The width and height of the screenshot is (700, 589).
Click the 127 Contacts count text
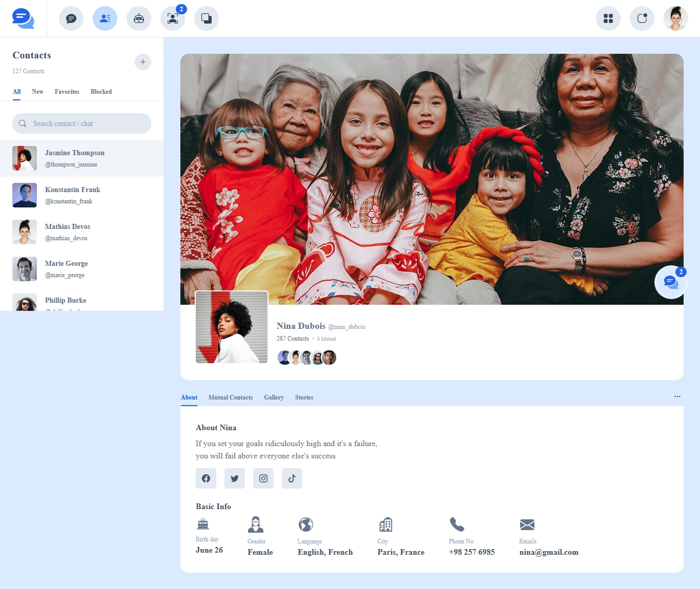point(29,71)
